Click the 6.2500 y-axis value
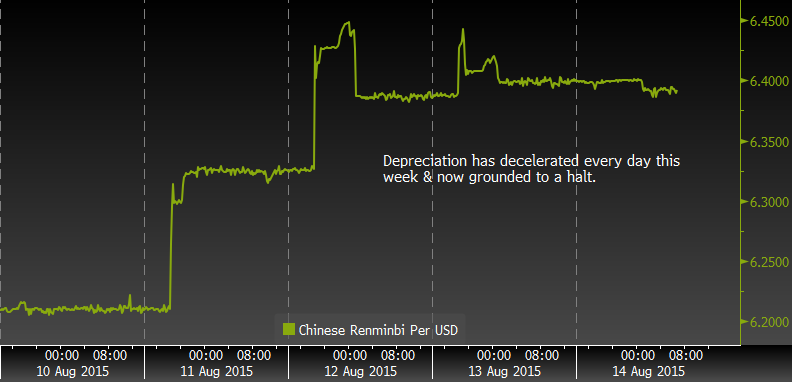 770,262
